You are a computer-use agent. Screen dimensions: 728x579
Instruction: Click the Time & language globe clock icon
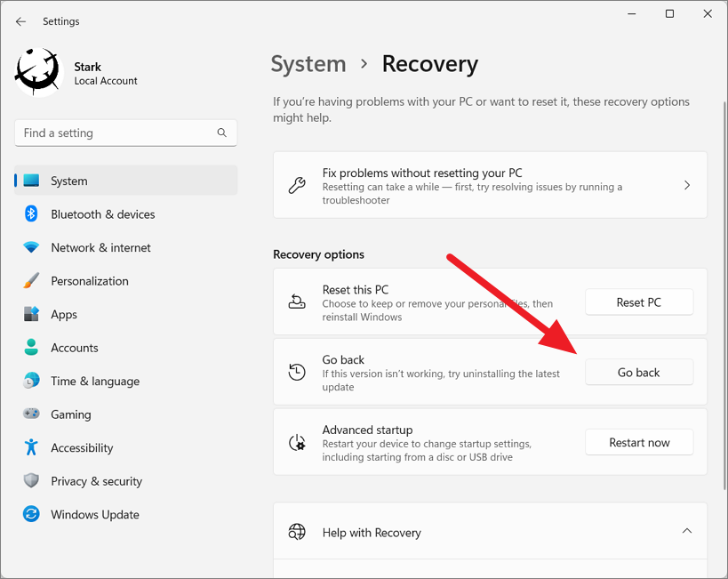31,381
